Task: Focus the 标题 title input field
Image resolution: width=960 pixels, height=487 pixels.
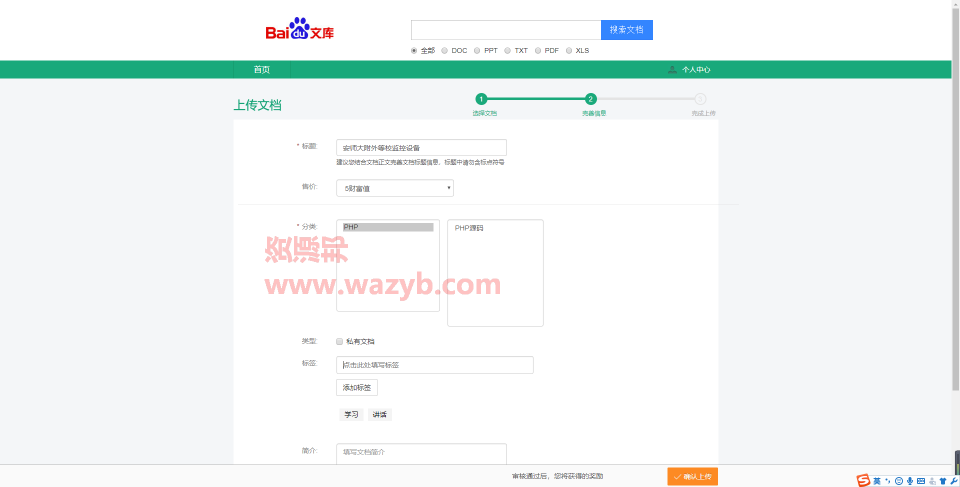Action: pos(421,148)
